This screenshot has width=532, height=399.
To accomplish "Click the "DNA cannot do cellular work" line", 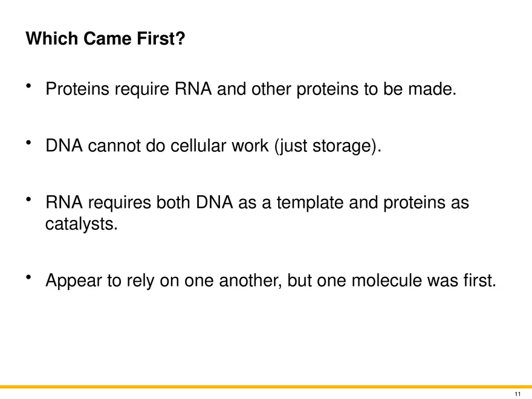I will point(215,146).
